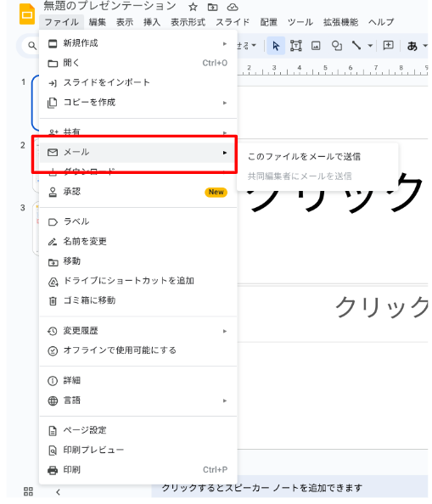Collapse filmstrip with the chevron arrow
This screenshot has width=432, height=504.
pos(59,492)
